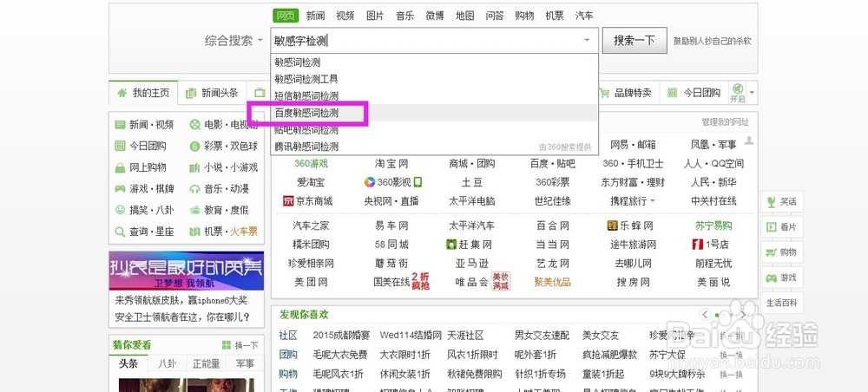Screen dimensions: 868x392
Task: Click the 360影视 colorful logo icon
Action: pos(369,182)
